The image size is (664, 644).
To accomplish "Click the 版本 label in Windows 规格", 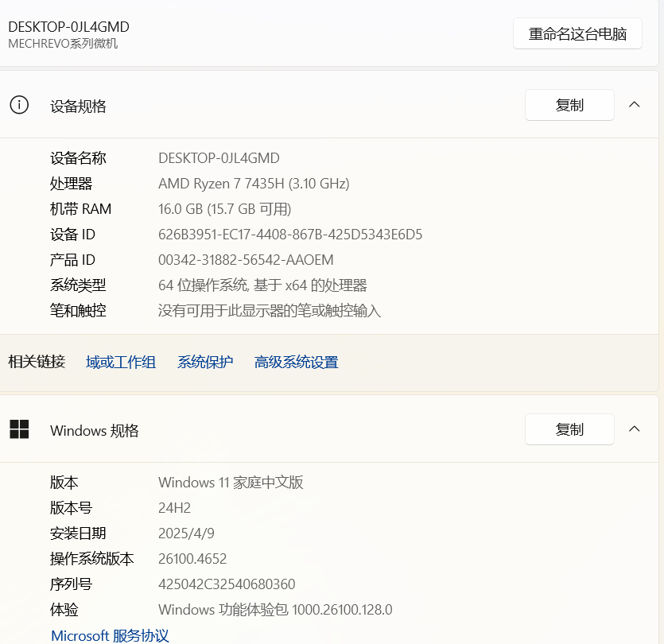I will tap(64, 483).
